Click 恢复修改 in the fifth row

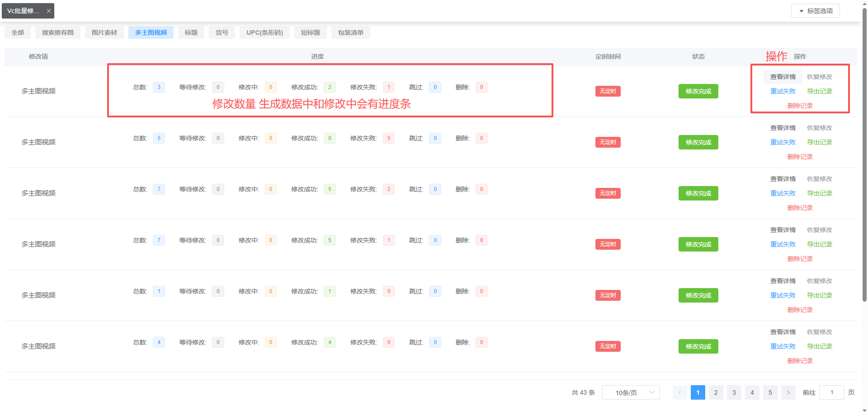point(819,281)
